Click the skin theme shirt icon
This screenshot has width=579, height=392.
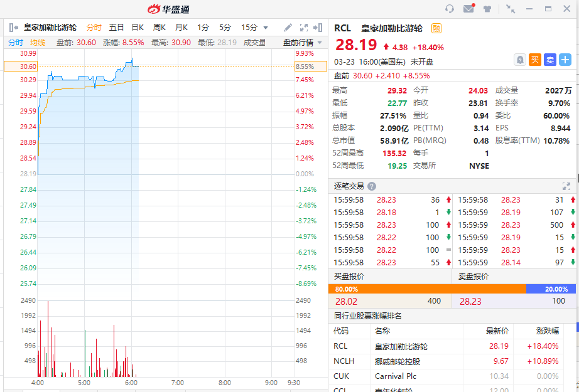(487, 9)
